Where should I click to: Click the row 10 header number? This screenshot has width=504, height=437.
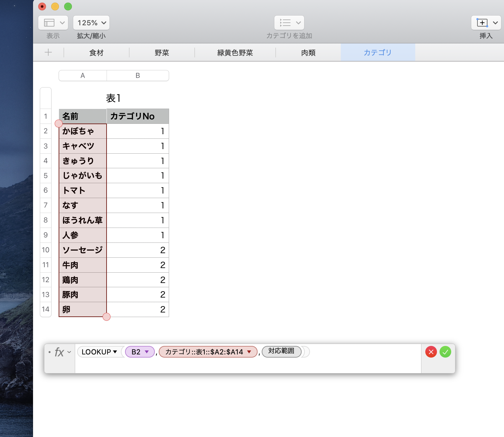46,250
